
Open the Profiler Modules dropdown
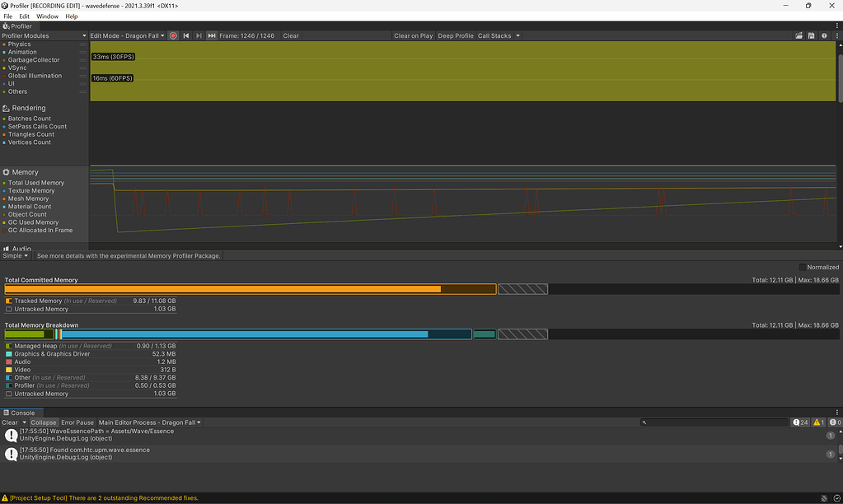[43, 35]
